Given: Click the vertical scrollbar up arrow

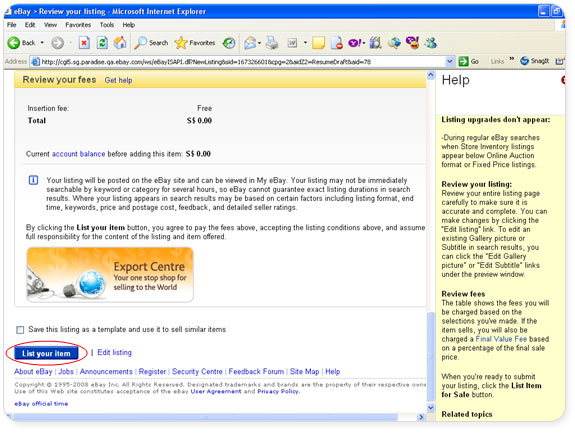Looking at the screenshot, I should tap(431, 75).
